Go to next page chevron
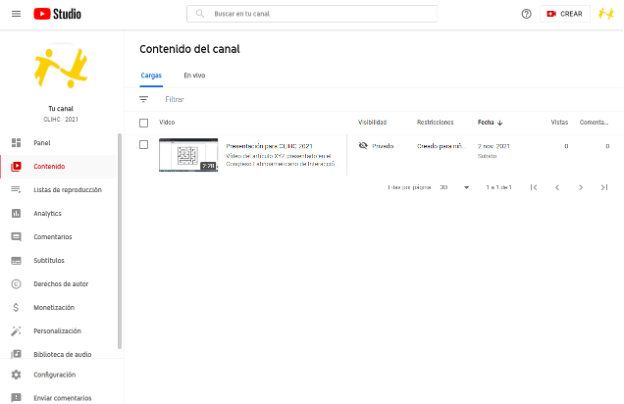This screenshot has width=624, height=404. [x=581, y=187]
